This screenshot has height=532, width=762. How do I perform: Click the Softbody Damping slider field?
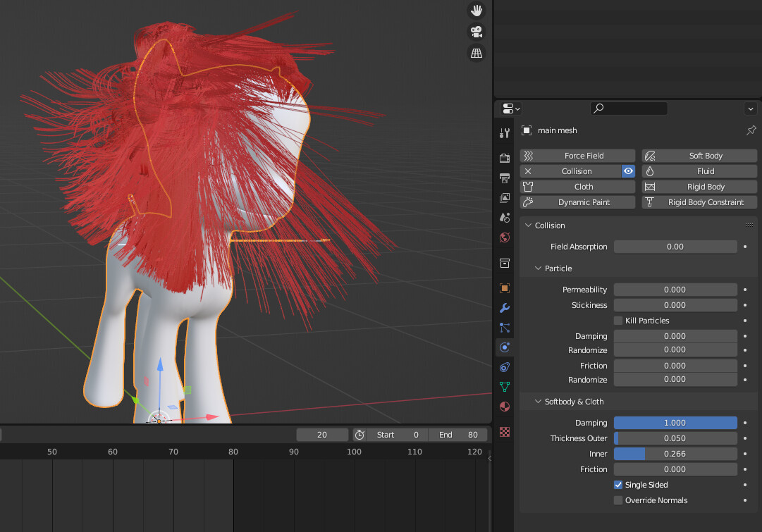(x=675, y=422)
